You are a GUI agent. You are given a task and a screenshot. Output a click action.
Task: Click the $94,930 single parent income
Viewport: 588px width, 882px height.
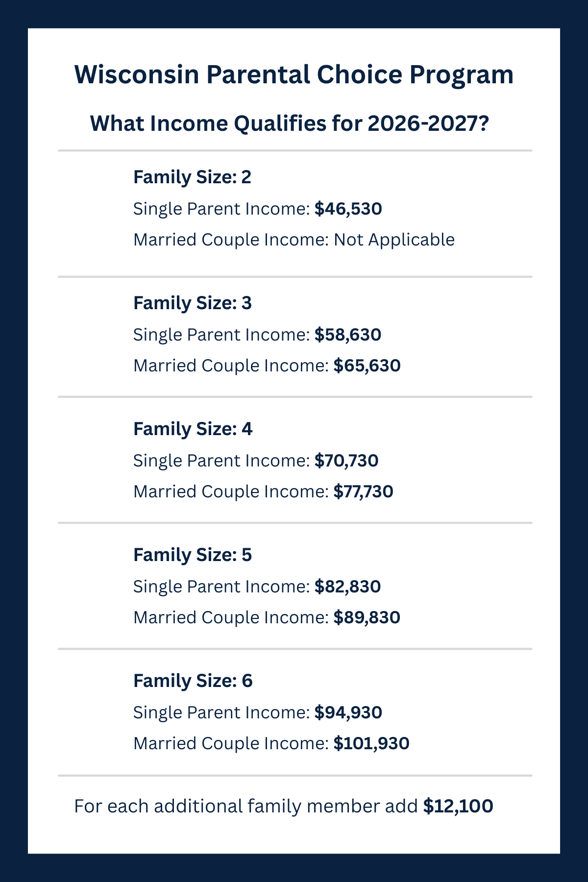point(348,712)
